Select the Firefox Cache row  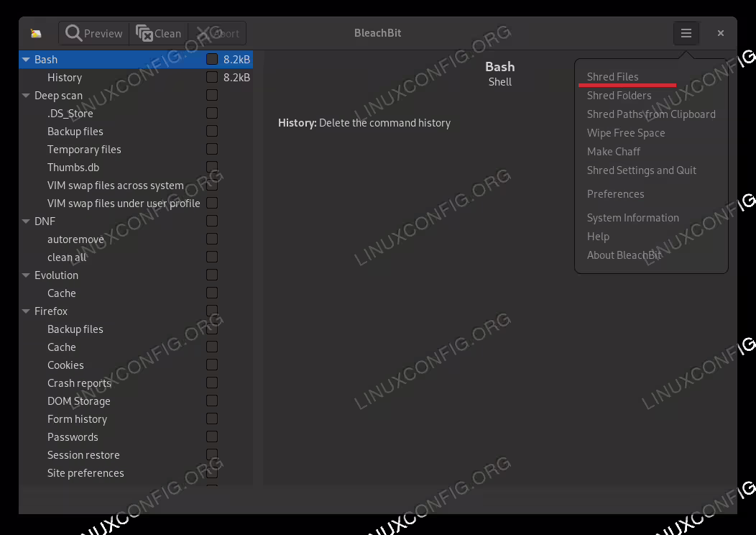pos(136,347)
